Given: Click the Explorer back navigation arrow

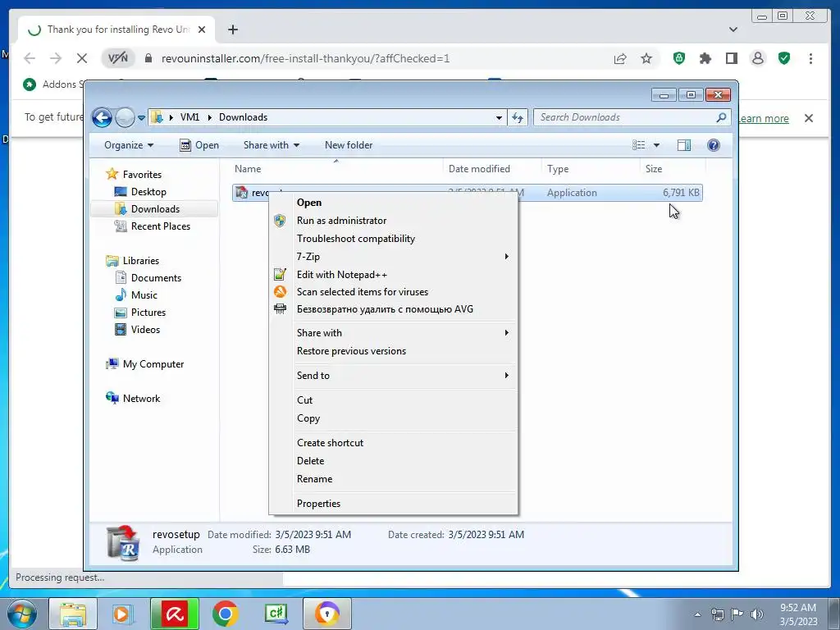Looking at the screenshot, I should (102, 117).
